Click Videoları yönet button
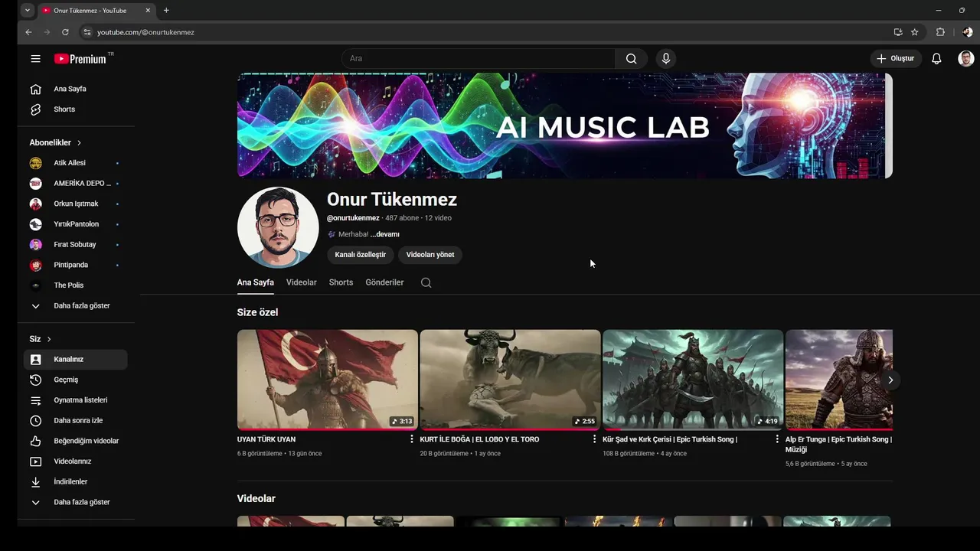 [x=430, y=255]
